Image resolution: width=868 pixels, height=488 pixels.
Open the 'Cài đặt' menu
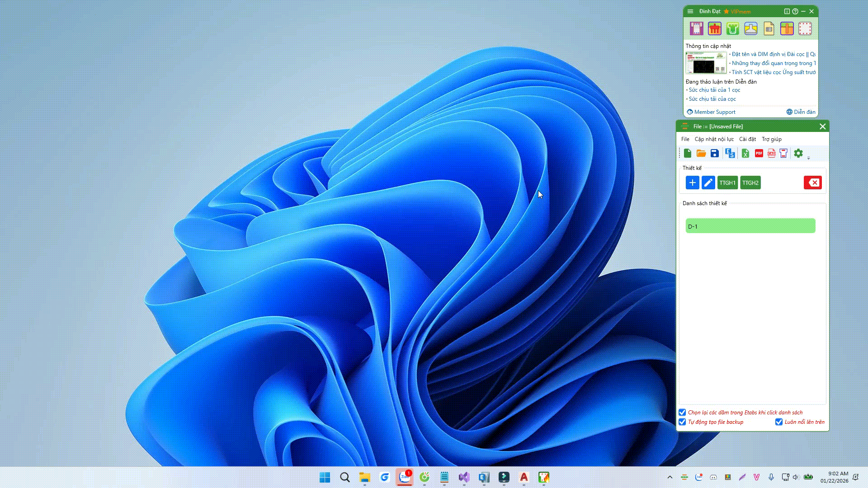click(x=747, y=139)
